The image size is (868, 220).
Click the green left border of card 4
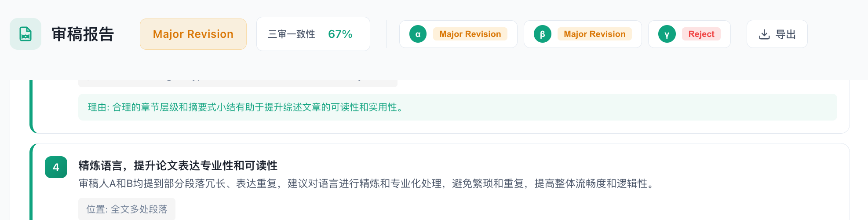click(31, 185)
